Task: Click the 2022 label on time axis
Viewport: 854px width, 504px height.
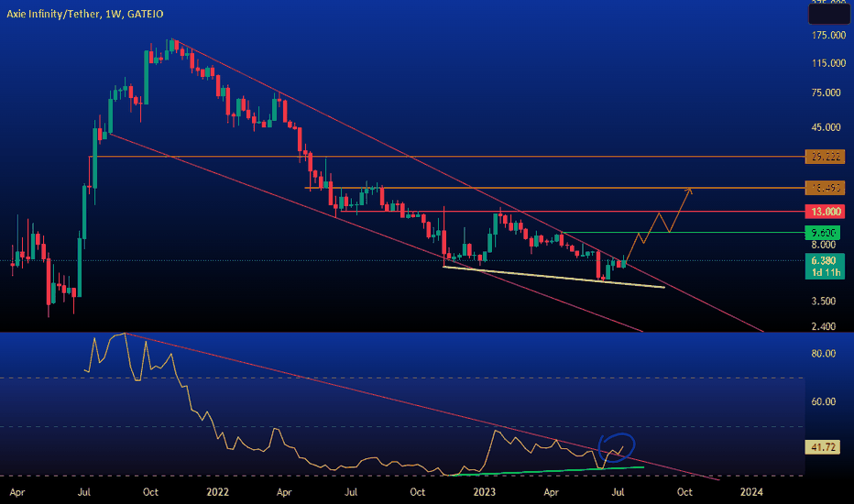Action: [x=217, y=492]
